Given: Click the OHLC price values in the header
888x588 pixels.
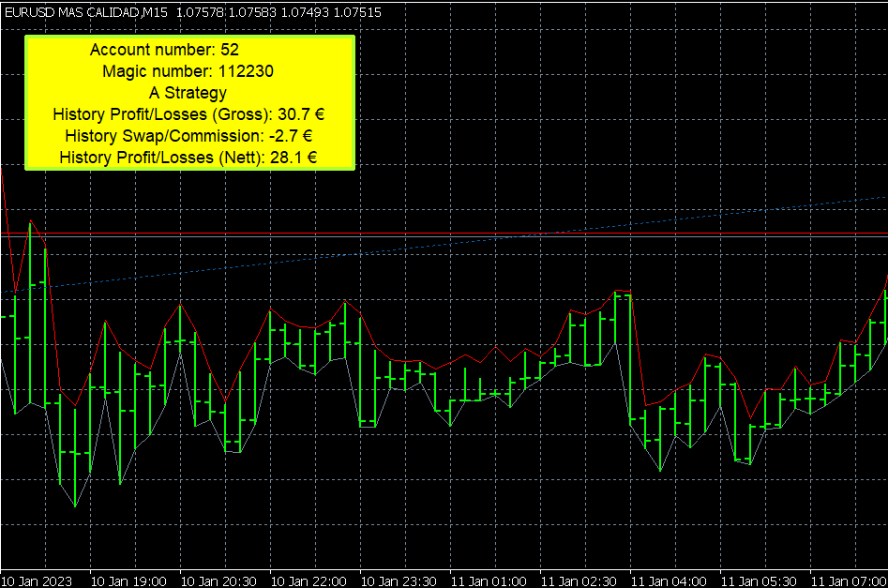Looking at the screenshot, I should [x=278, y=12].
